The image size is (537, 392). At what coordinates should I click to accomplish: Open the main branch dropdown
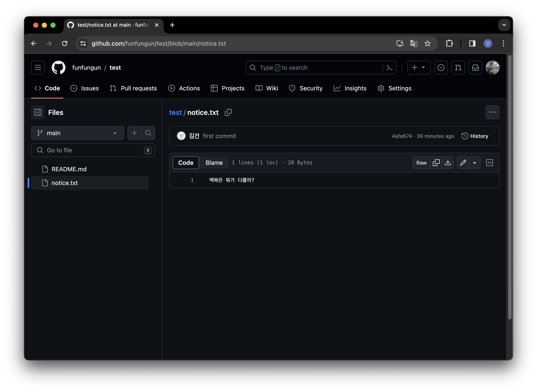[78, 133]
